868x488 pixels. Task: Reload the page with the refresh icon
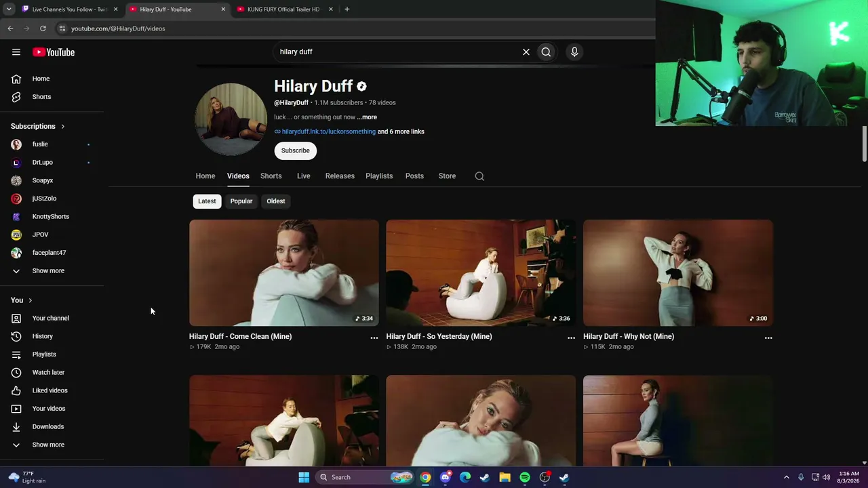click(x=43, y=28)
